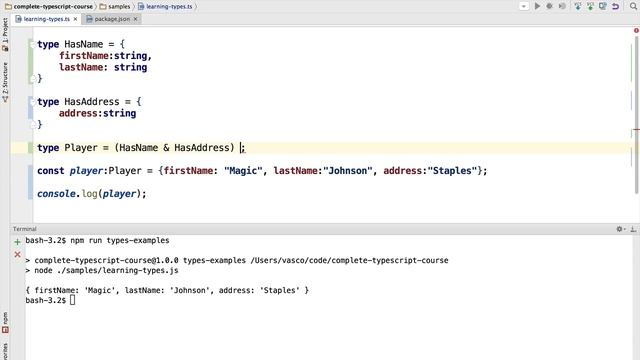Click the samples breadcrumb folder
640x360 pixels.
tap(115, 6)
